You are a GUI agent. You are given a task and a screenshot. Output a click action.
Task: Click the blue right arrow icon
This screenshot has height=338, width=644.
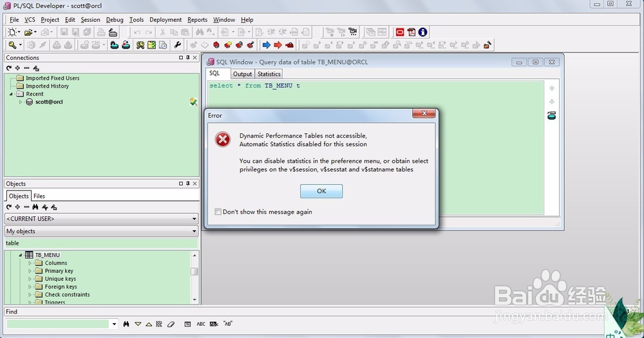(267, 45)
